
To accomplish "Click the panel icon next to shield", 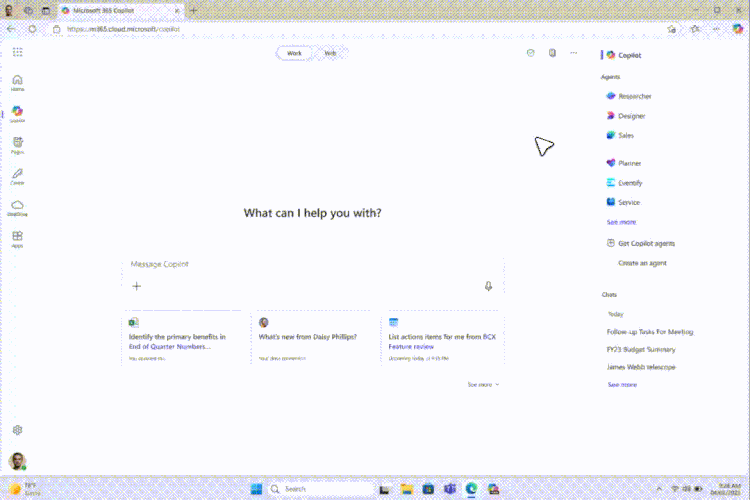I will [x=552, y=53].
